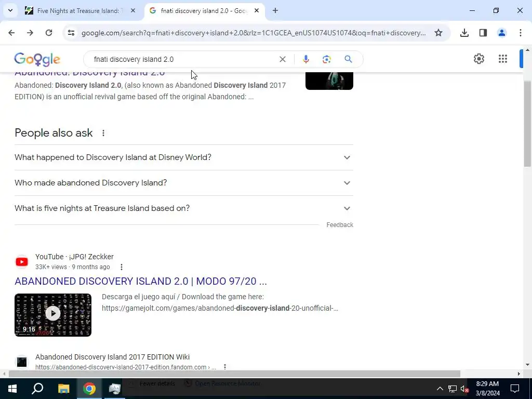
Task: Open the Windows Start menu
Action: (x=12, y=389)
